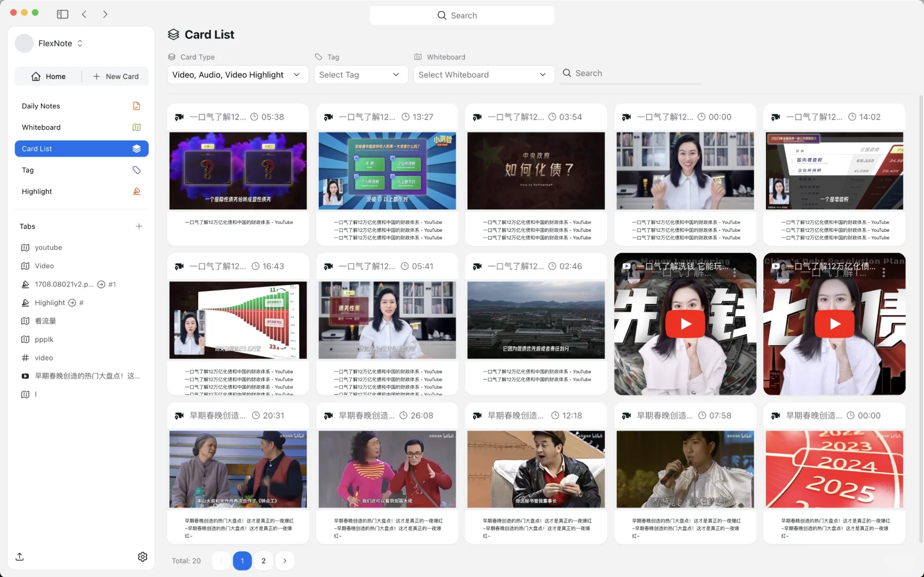The width and height of the screenshot is (924, 577).
Task: Click the video icon on 14:02 card
Action: (x=776, y=117)
